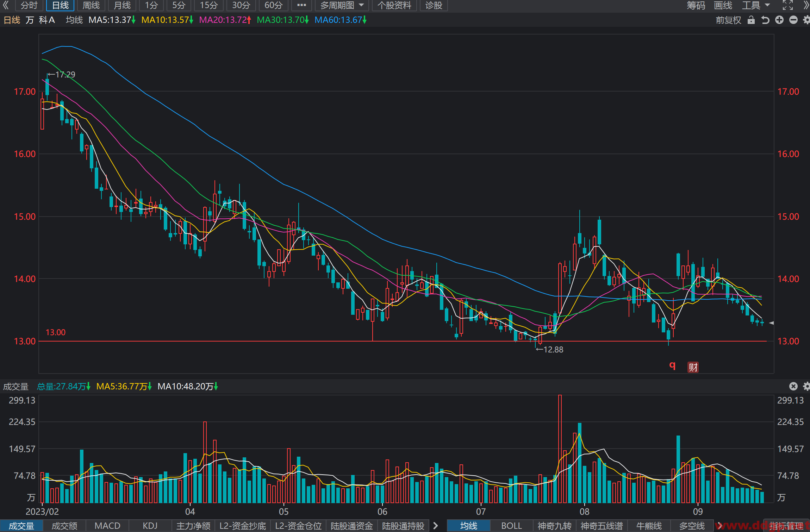This screenshot has height=532, width=810.
Task: Open the 工具 dropdown menu
Action: [x=756, y=5]
